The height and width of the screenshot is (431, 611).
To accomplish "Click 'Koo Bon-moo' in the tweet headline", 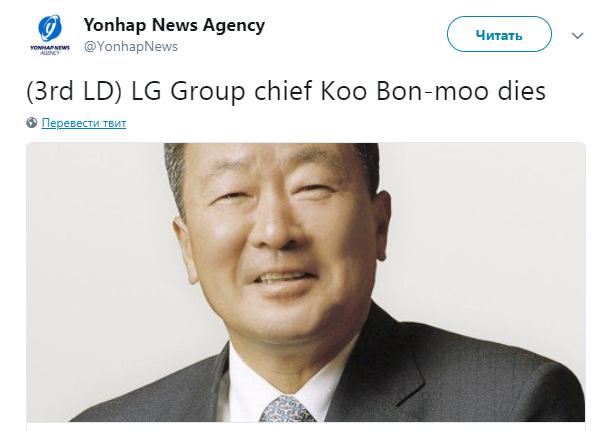I will coord(405,91).
